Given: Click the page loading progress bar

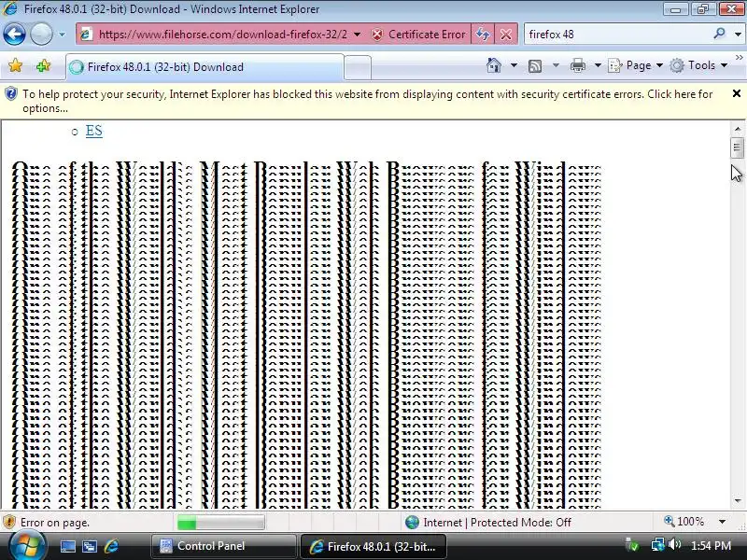Looking at the screenshot, I should coord(220,523).
